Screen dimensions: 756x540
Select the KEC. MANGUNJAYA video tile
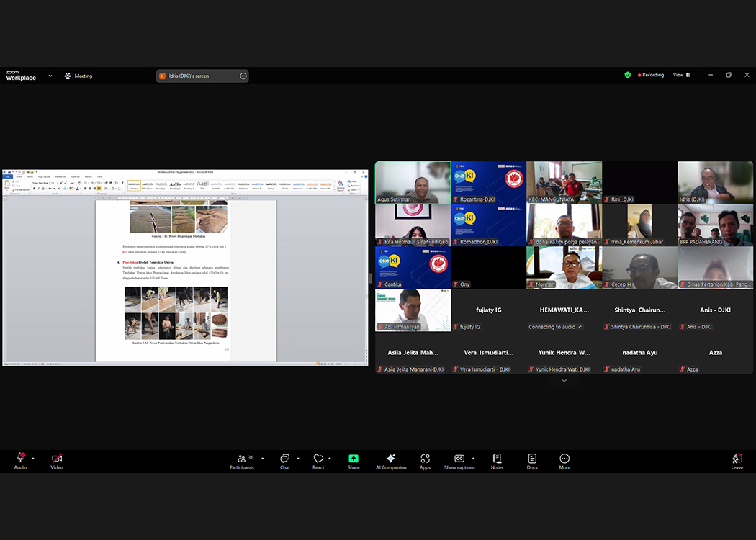564,182
